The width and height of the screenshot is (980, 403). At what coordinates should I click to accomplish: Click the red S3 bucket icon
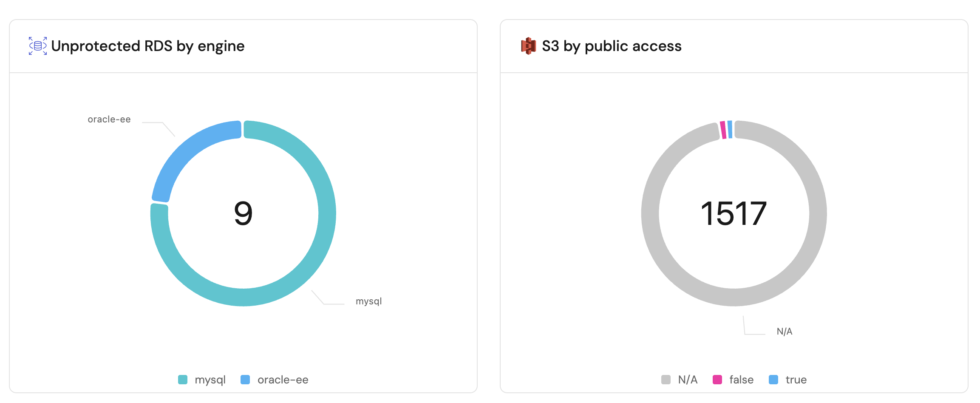click(x=529, y=46)
